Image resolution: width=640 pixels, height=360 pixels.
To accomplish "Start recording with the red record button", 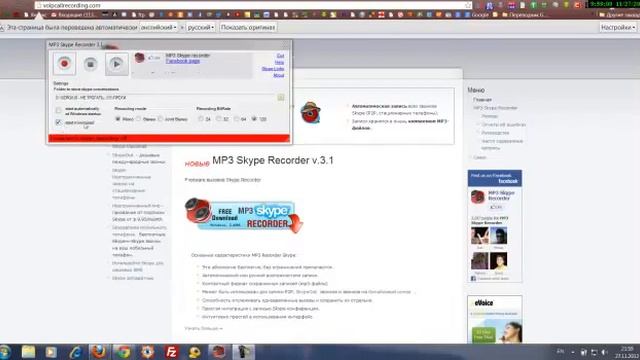I will pyautogui.click(x=64, y=64).
